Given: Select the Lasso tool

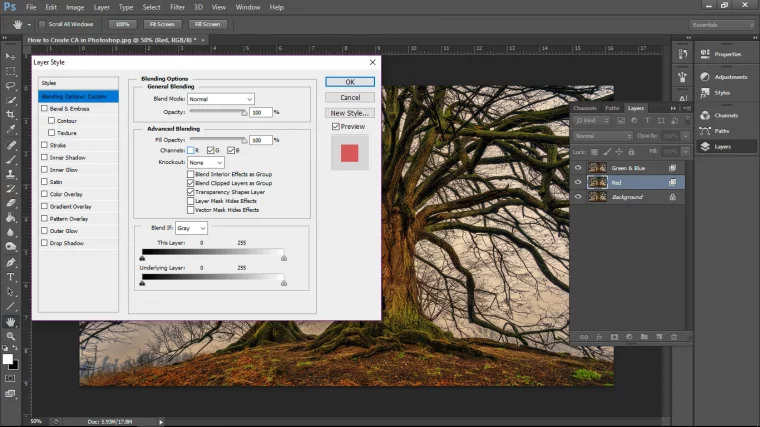Looking at the screenshot, I should click(x=10, y=86).
